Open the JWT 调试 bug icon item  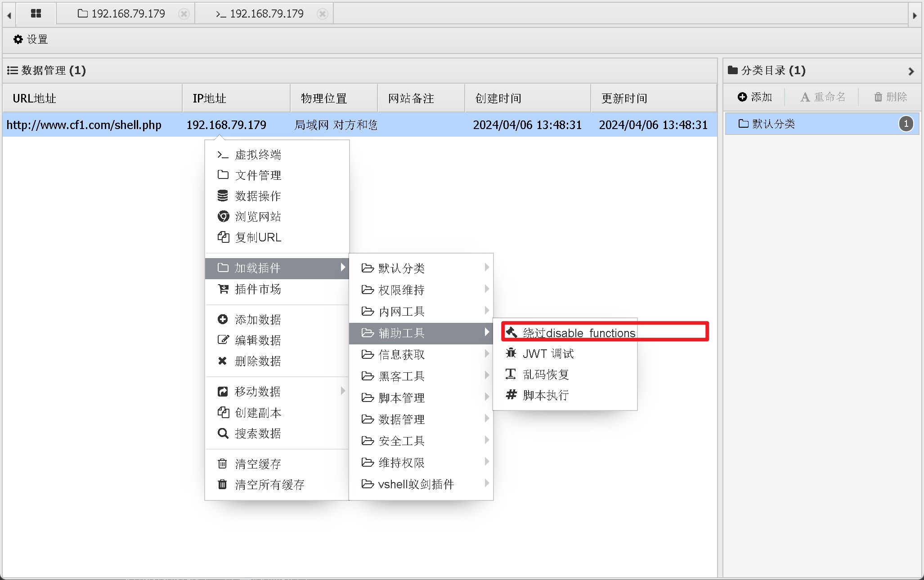tap(548, 354)
